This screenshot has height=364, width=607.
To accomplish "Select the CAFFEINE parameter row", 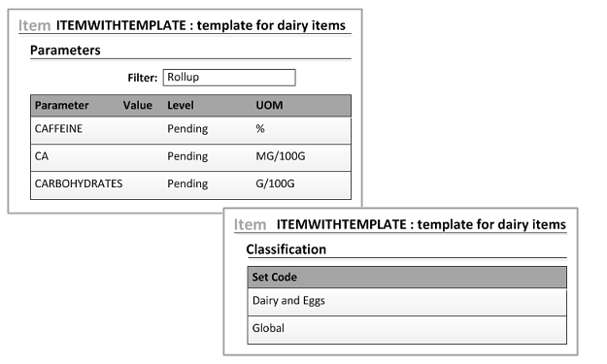I will [x=191, y=131].
